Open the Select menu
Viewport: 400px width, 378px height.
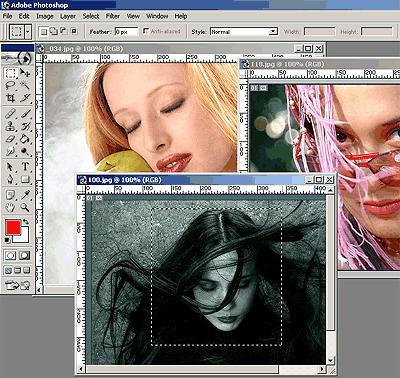point(91,16)
